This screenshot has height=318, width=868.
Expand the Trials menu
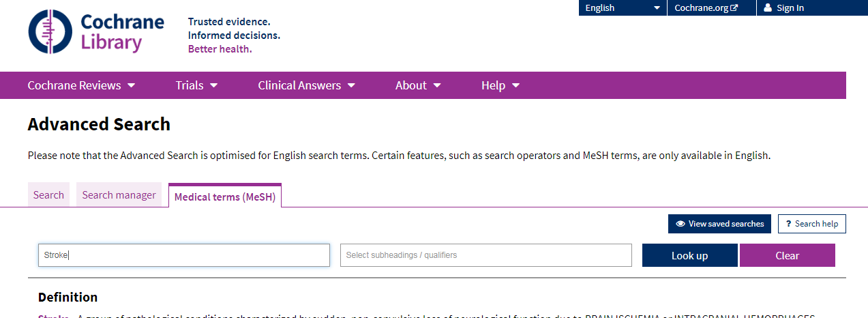196,85
